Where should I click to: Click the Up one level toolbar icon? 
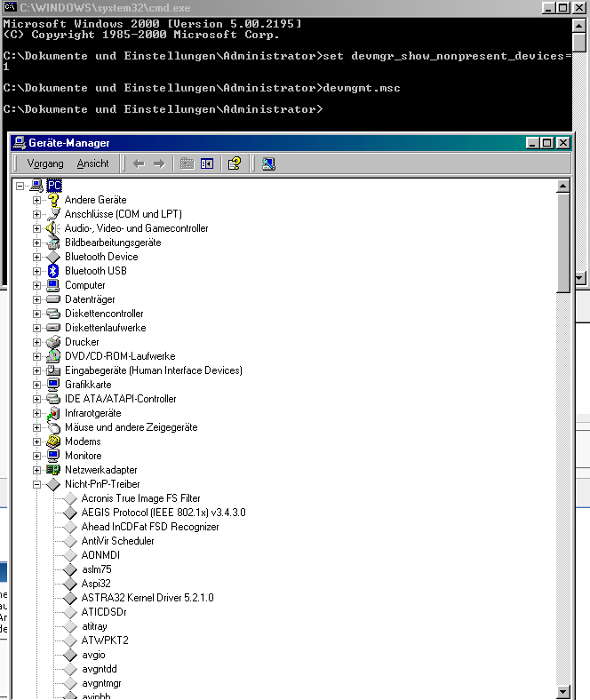coord(187,163)
